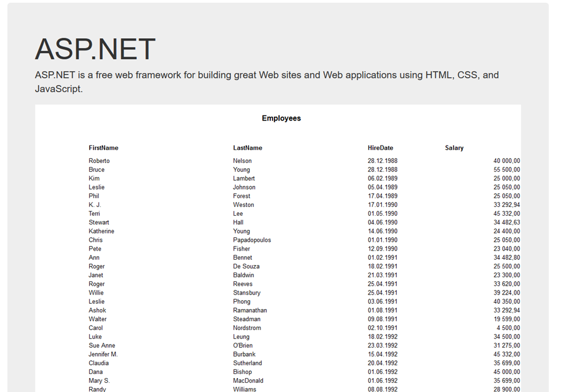Click hire date 18.02.1991
The image size is (565, 392).
click(x=382, y=266)
